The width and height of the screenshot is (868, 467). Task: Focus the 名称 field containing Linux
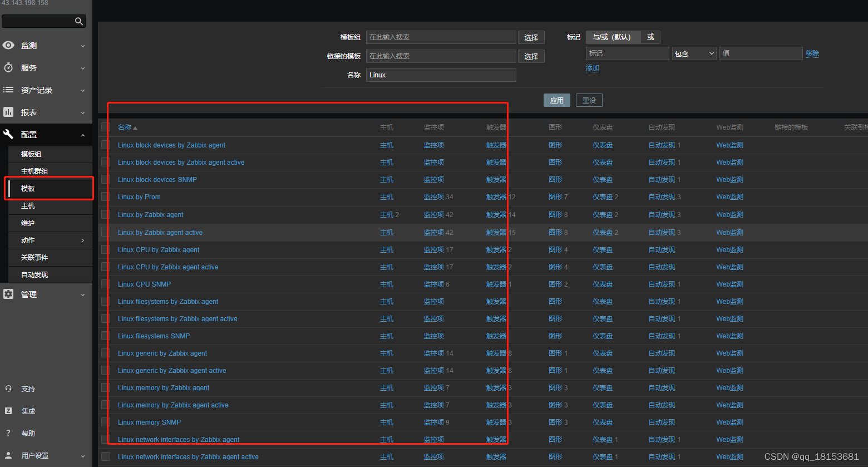point(441,75)
